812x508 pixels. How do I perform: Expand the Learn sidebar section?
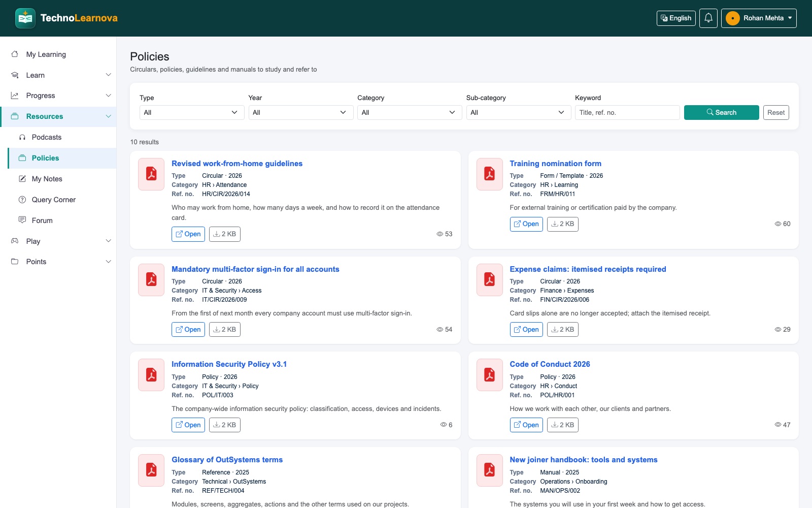click(58, 75)
